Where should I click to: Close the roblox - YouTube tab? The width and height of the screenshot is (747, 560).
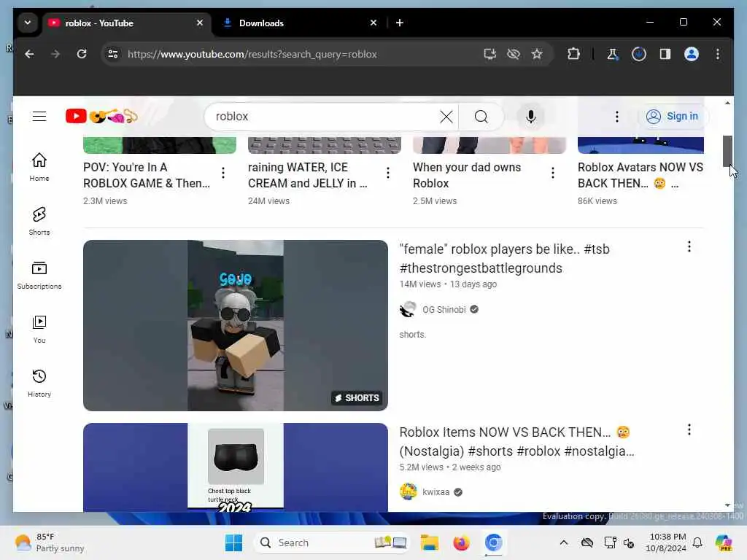(200, 23)
